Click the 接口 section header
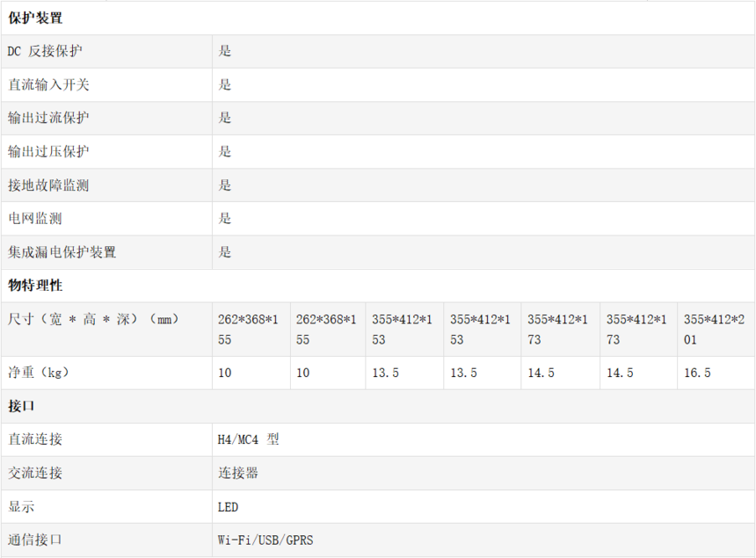This screenshot has height=558, width=756. click(21, 406)
